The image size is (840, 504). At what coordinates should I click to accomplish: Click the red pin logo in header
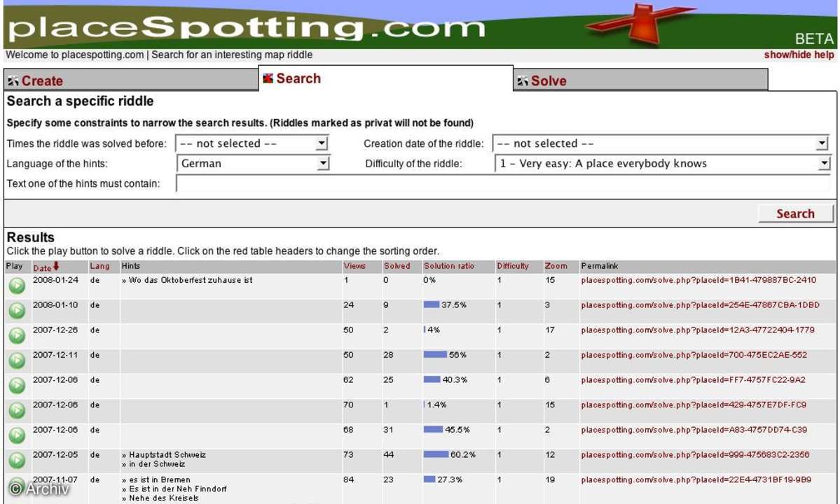pyautogui.click(x=640, y=23)
